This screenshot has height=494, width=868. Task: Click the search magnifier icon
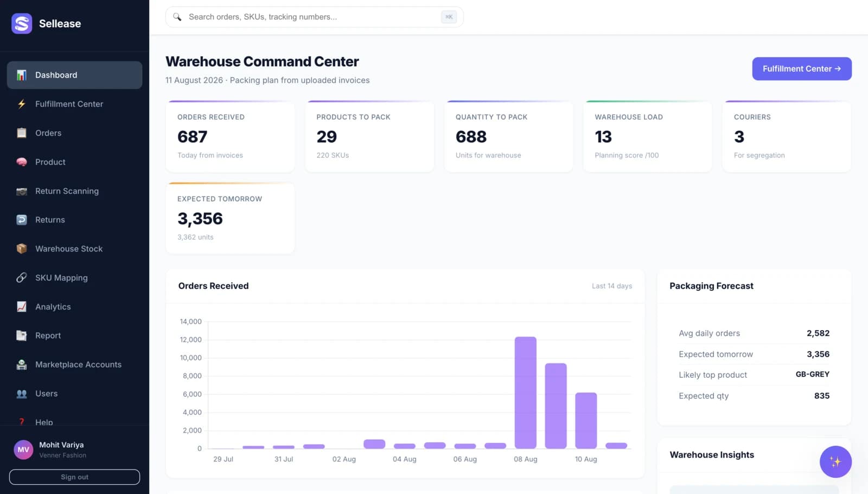(177, 17)
